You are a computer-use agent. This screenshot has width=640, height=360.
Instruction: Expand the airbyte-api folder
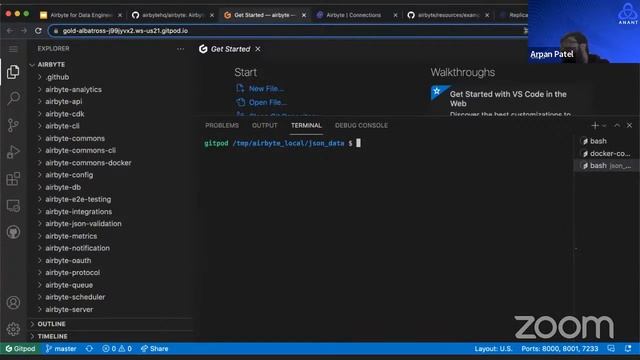(x=40, y=101)
